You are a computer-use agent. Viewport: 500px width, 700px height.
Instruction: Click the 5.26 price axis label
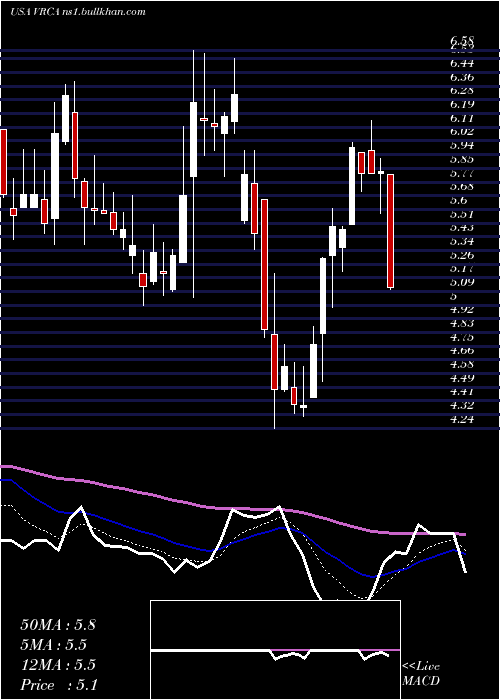tap(462, 255)
